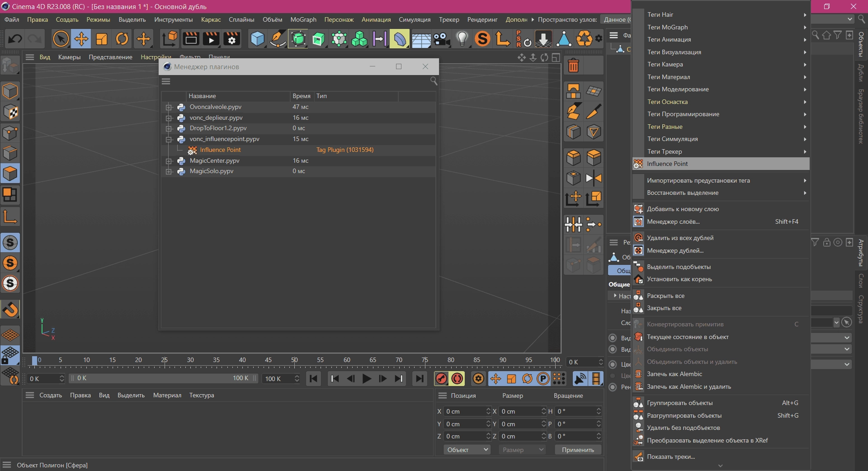868x471 pixels.
Task: Toggle Autokeying red circle button
Action: pyautogui.click(x=457, y=379)
